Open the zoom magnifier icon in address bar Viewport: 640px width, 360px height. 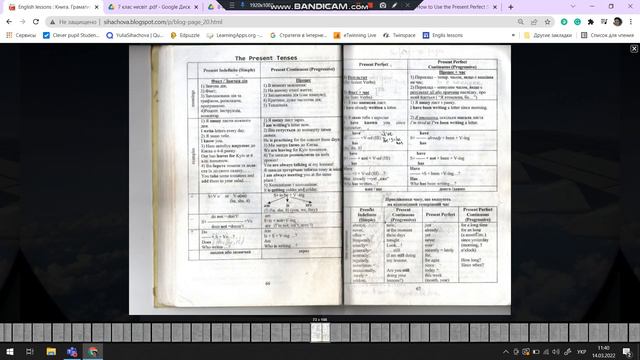[520, 22]
